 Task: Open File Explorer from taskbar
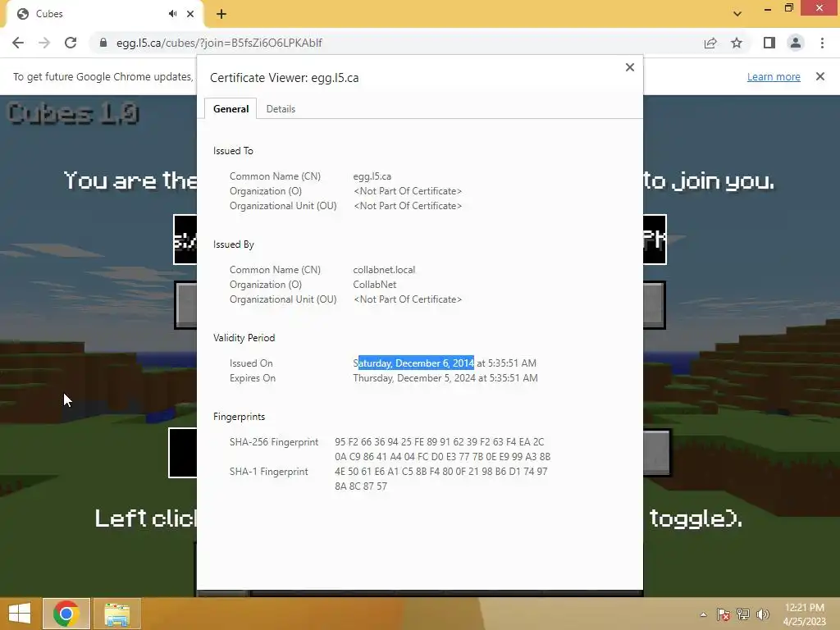coord(117,614)
